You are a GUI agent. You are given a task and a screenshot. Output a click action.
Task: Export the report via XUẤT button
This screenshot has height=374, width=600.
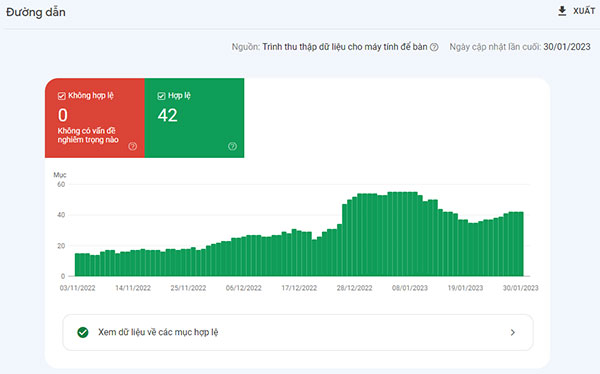pos(576,11)
